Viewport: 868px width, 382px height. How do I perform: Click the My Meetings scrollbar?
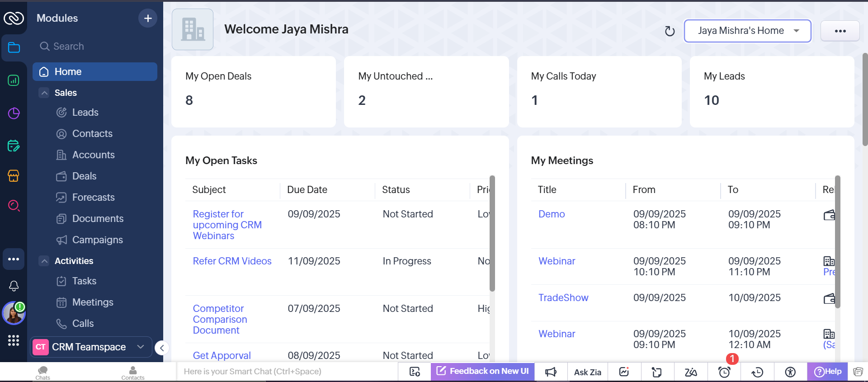click(837, 242)
